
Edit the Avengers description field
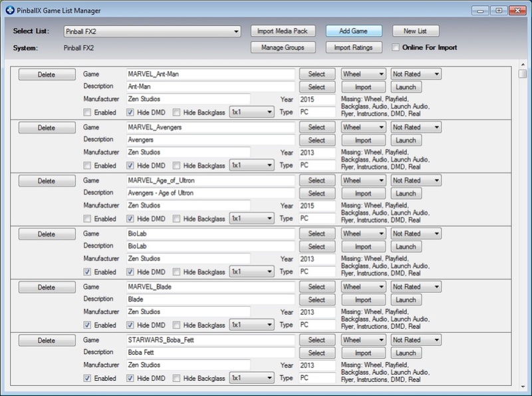[x=211, y=140]
